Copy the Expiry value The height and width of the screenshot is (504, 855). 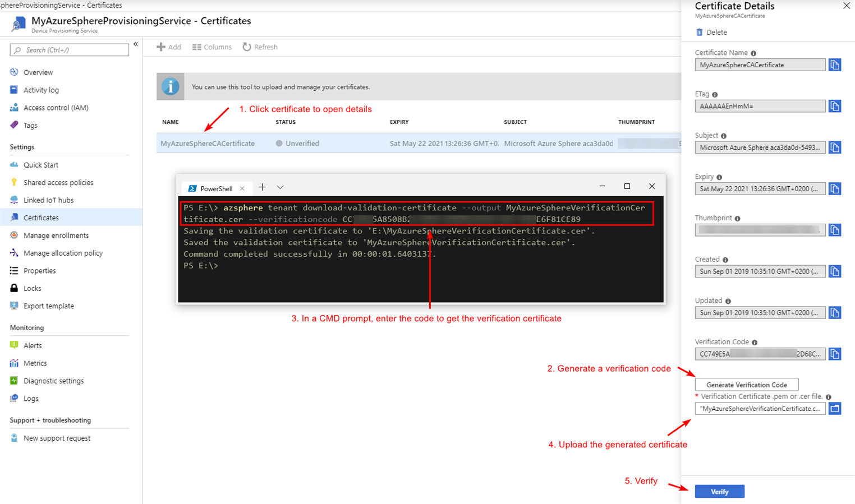835,189
